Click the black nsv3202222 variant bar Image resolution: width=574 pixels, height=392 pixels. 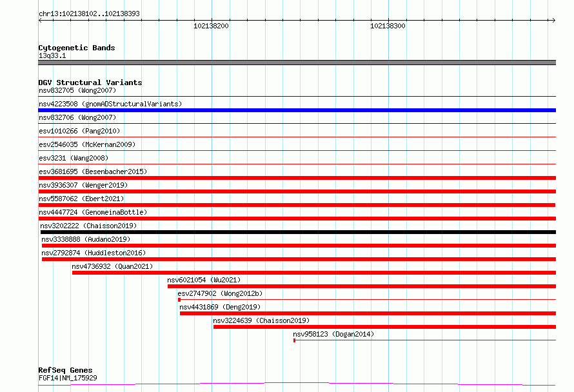point(298,232)
